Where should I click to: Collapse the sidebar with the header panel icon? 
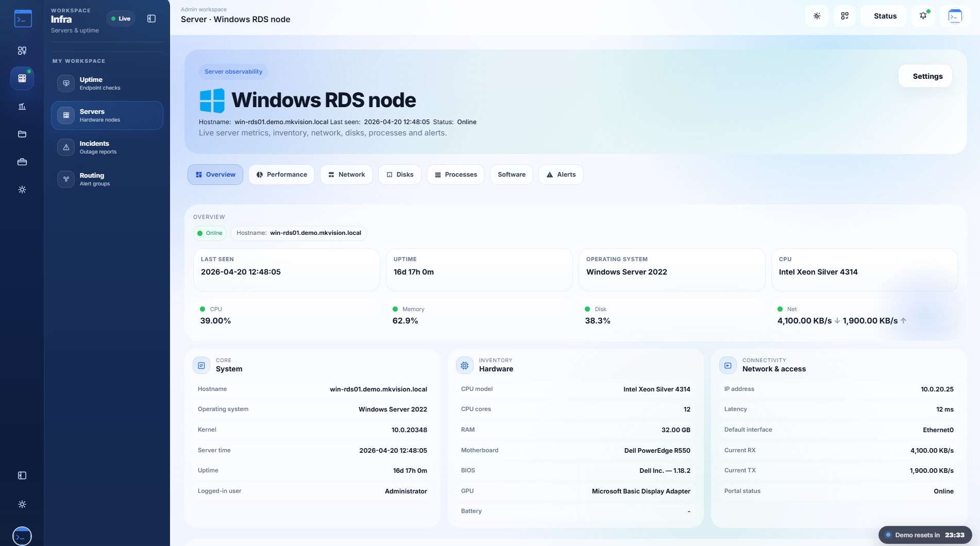click(151, 19)
